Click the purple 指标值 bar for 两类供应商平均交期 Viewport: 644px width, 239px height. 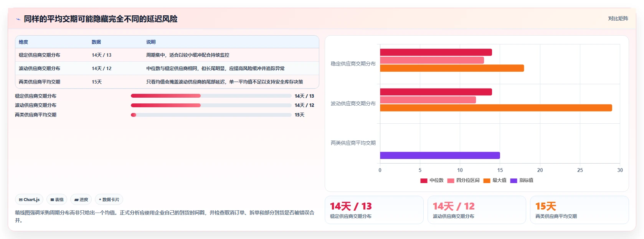click(440, 156)
